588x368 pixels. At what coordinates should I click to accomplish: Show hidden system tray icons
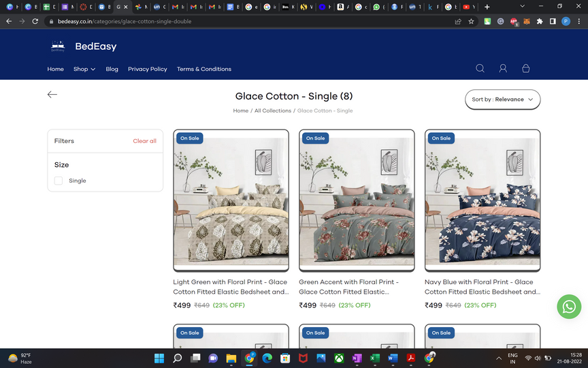pos(499,358)
